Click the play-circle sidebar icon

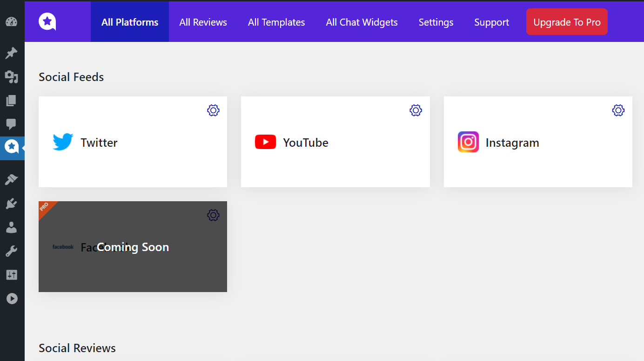(12, 299)
